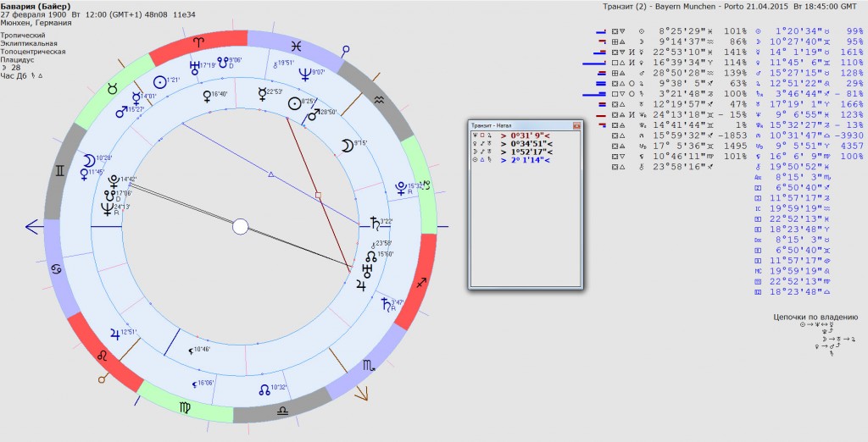Viewport: 868px width, 442px height.
Task: Select the natal Moon glyph at 9°15'
Action: pos(346,146)
